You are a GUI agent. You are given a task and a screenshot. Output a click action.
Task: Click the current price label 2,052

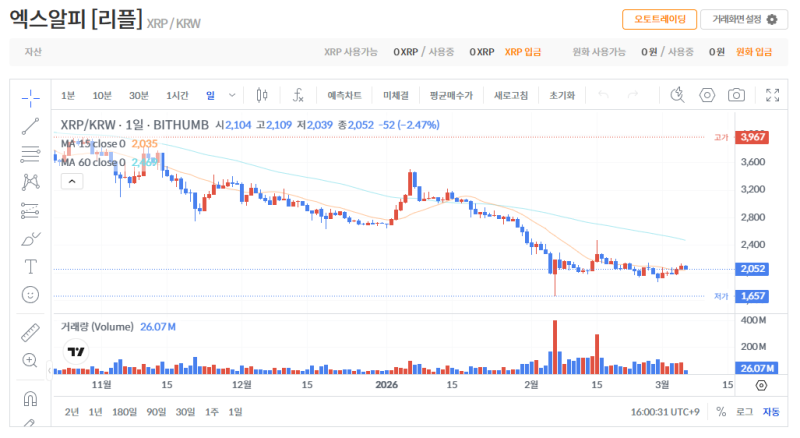coord(752,269)
